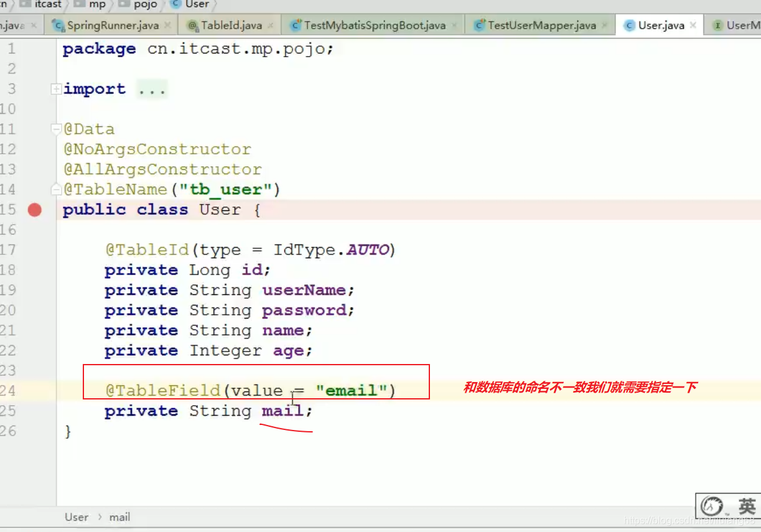Click mail in bottom structure breadcrumb
This screenshot has height=532, width=761.
[x=119, y=517]
